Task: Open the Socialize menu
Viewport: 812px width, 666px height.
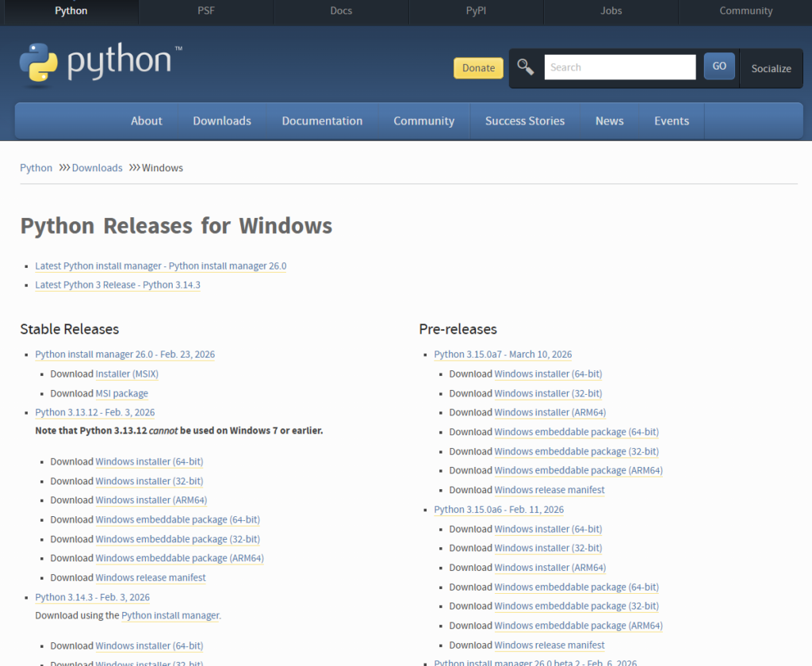Action: coord(770,68)
